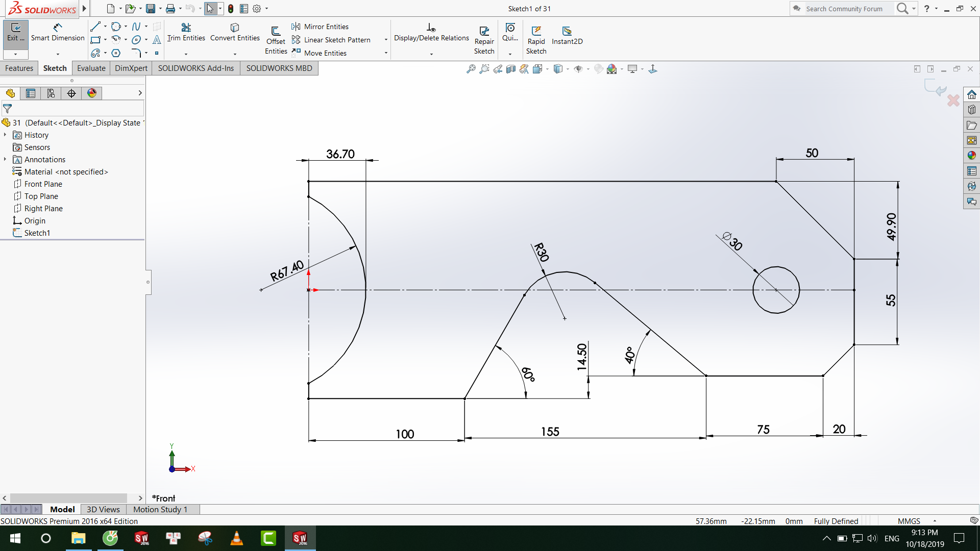Expand the History tree node

click(x=5, y=135)
